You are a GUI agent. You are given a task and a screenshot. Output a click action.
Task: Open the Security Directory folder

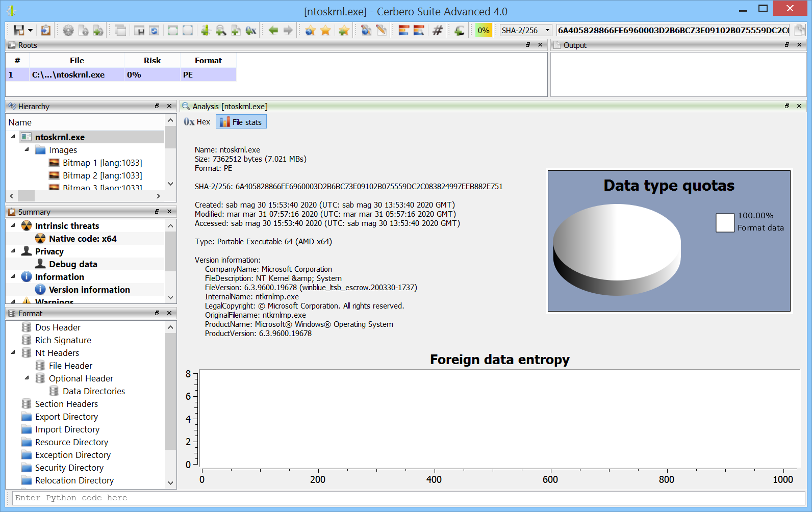(69, 468)
